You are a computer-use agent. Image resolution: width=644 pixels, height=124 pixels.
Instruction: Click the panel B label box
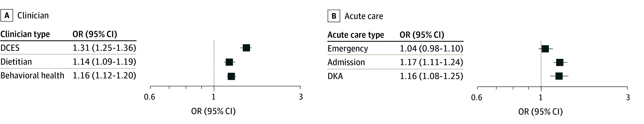334,16
